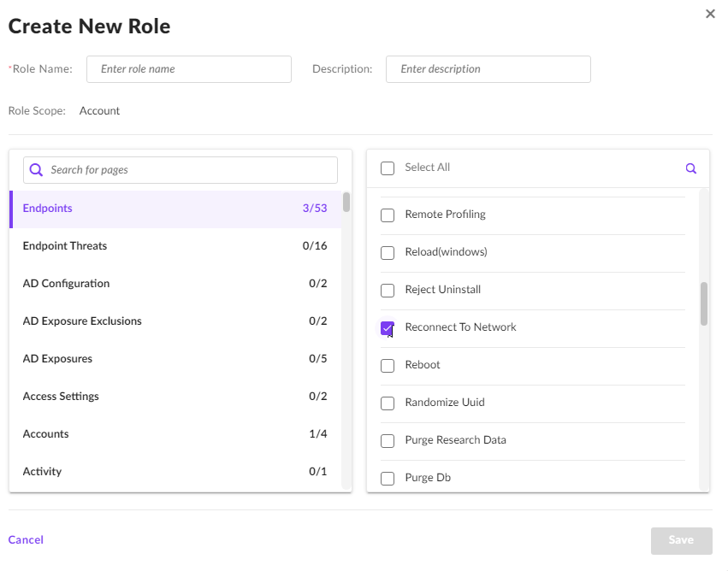Viewport: 728px width, 571px height.
Task: Open AD Exposure Exclusions category
Action: tap(175, 321)
